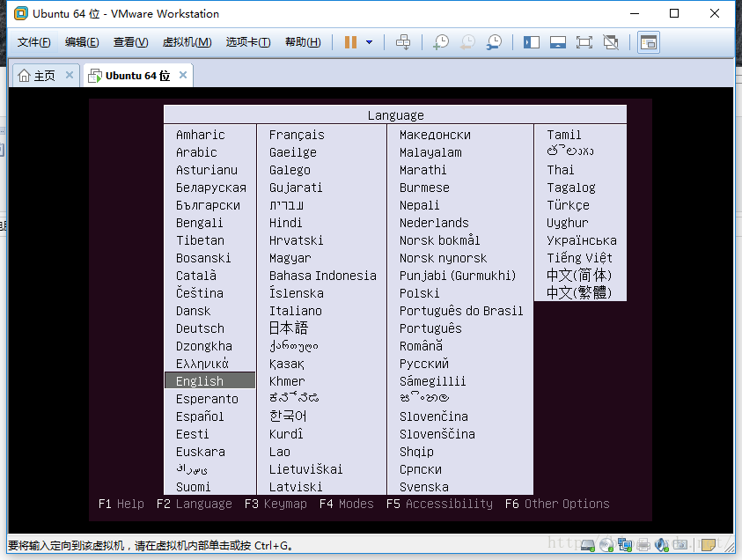The height and width of the screenshot is (560, 742).
Task: Click F3 Keymap option
Action: pos(275,504)
